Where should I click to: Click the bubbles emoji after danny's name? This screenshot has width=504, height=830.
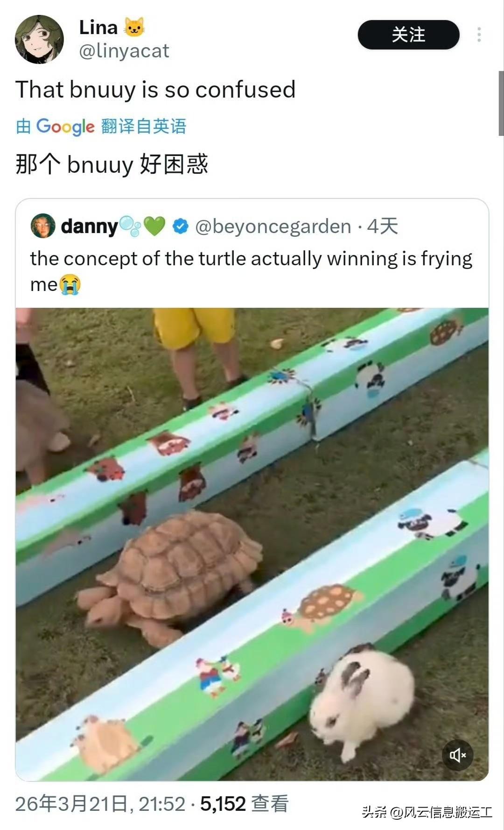tap(130, 226)
